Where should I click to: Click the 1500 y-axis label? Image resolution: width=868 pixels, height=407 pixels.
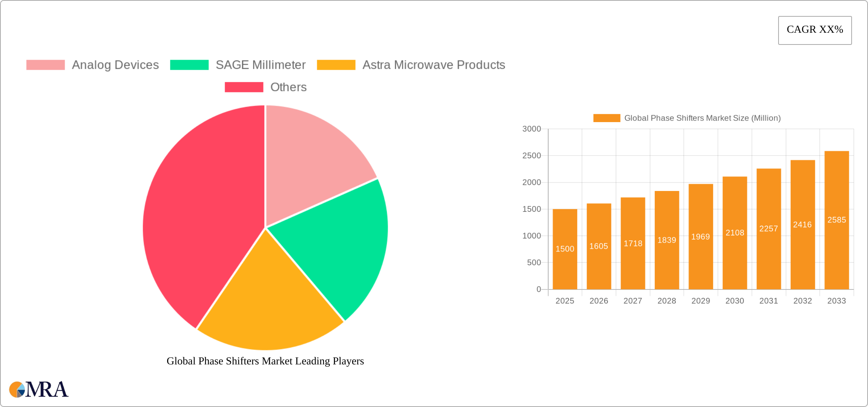tap(532, 209)
